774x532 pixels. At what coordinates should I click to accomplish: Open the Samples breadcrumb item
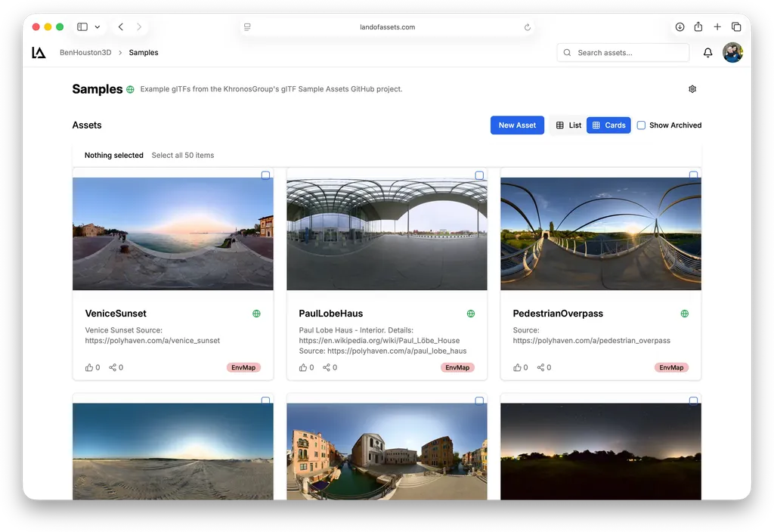(143, 52)
